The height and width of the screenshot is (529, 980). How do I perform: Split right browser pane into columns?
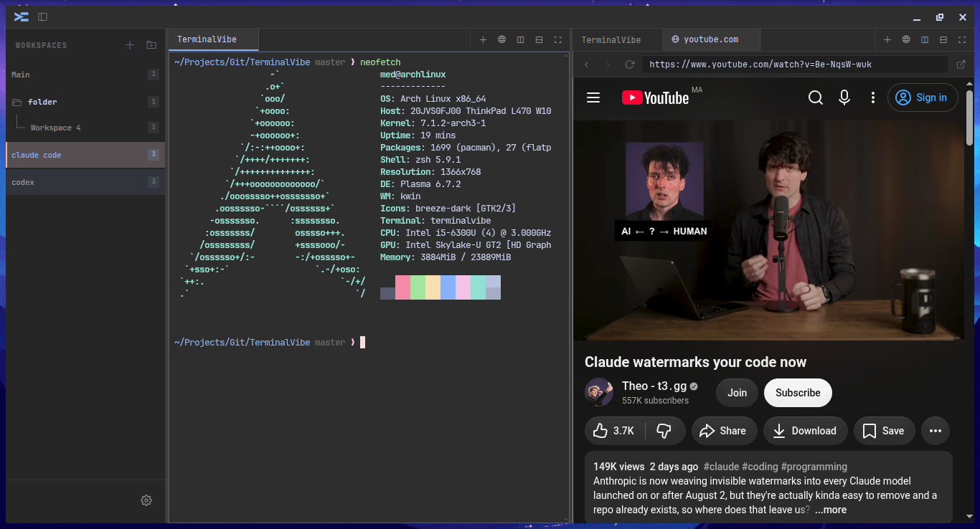925,39
